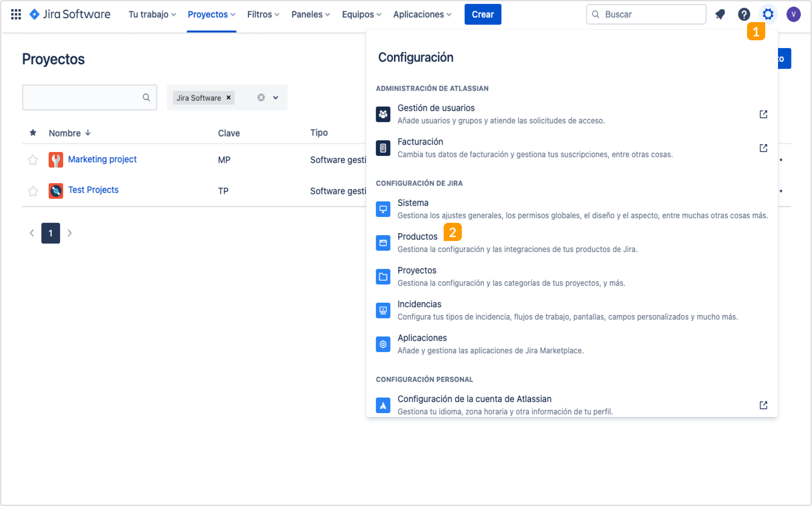Open the user avatar profile menu
The image size is (812, 506).
(x=793, y=14)
